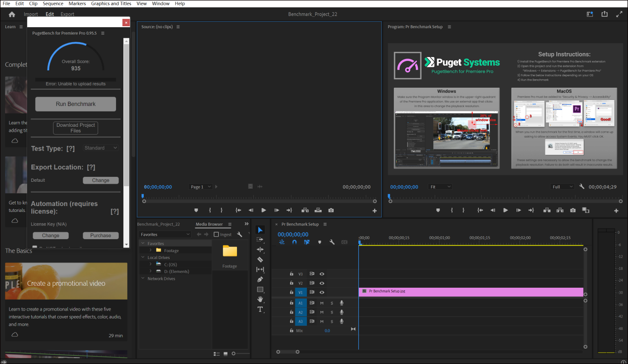Switch to the Media Browser tab
Viewport: 628px width, 364px height.
tap(209, 224)
